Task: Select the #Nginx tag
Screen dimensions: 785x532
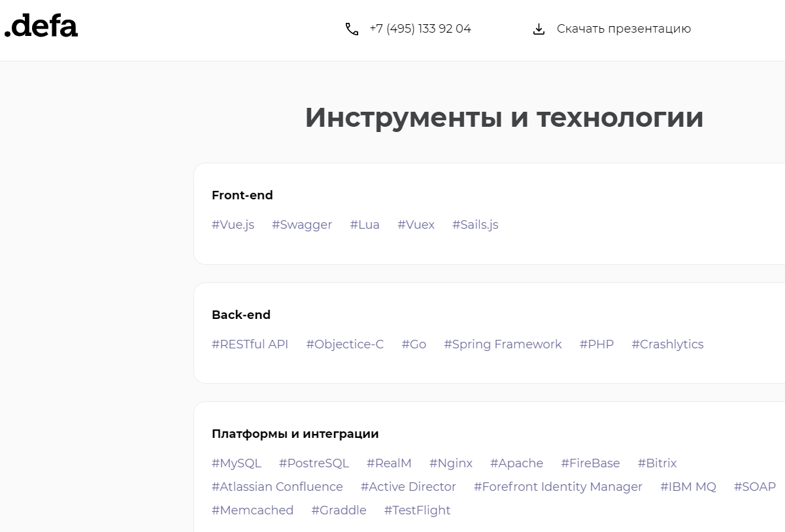Action: (x=451, y=463)
